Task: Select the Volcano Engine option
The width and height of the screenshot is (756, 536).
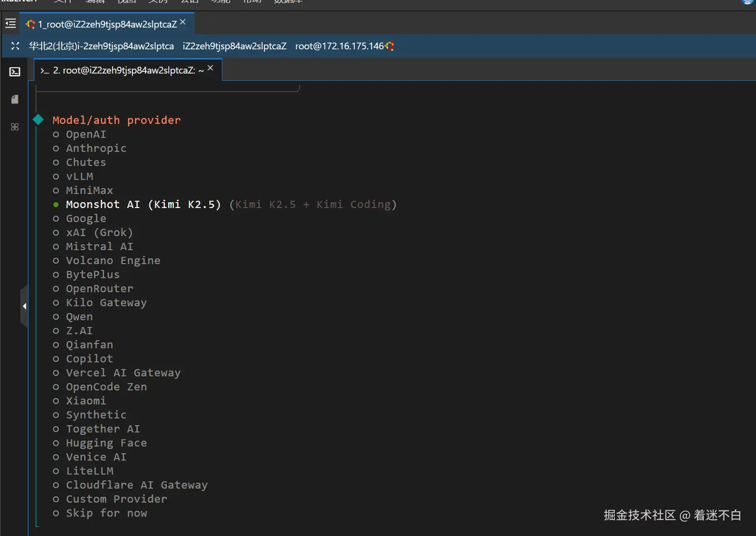Action: pos(106,261)
